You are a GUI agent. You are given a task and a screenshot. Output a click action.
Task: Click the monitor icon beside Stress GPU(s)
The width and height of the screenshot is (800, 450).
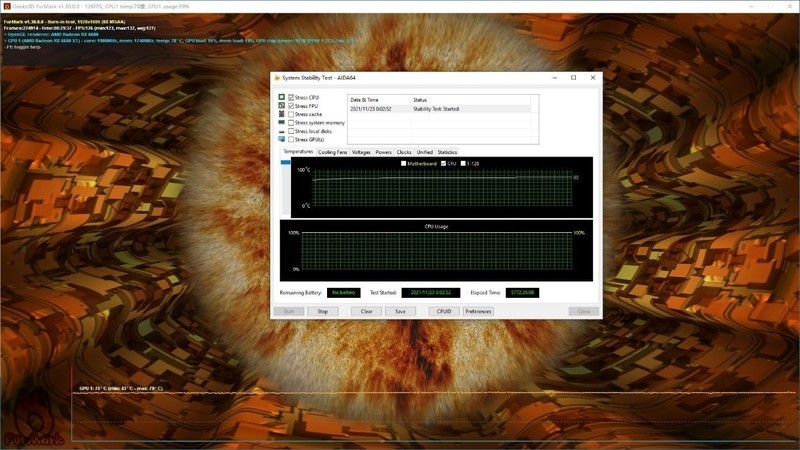281,139
